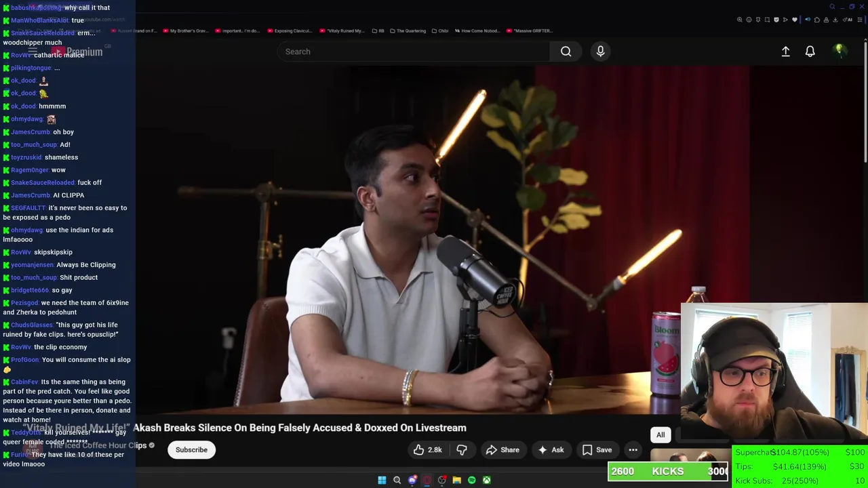This screenshot has width=868, height=488.
Task: Open Windows taskbar search
Action: [x=397, y=480]
